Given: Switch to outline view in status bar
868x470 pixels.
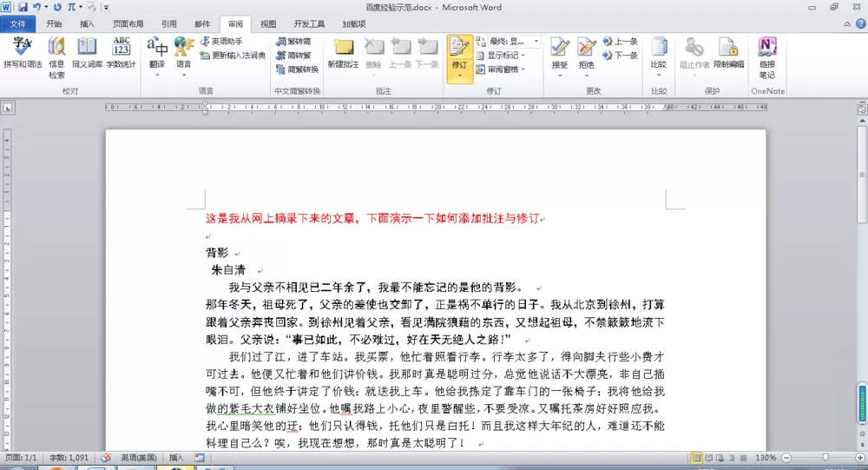Looking at the screenshot, I should tap(732, 458).
